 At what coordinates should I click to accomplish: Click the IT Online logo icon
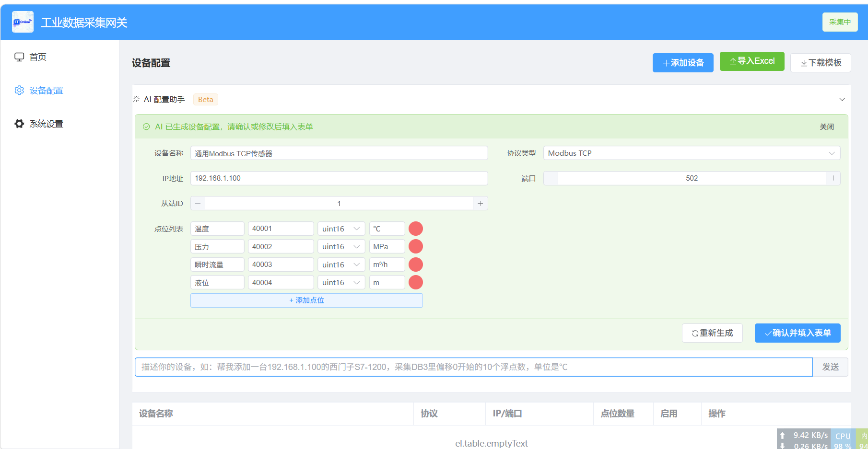click(x=23, y=22)
